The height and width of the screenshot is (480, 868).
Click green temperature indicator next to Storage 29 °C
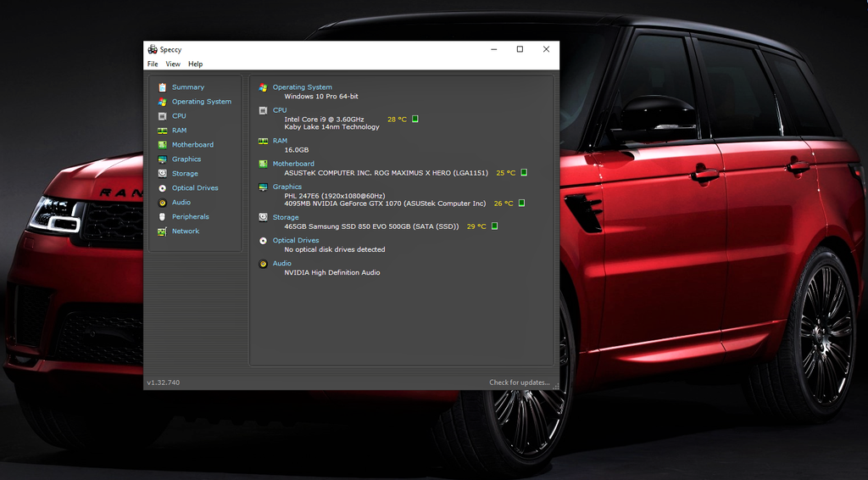tap(495, 226)
